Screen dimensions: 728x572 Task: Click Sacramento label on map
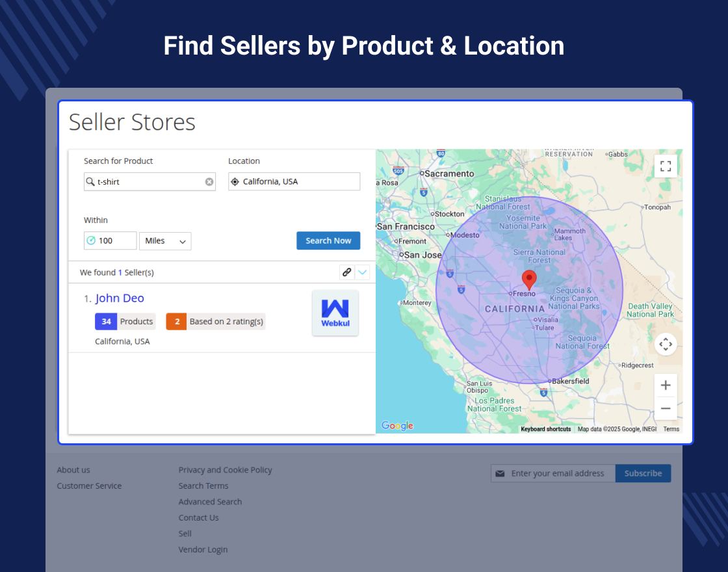click(449, 174)
